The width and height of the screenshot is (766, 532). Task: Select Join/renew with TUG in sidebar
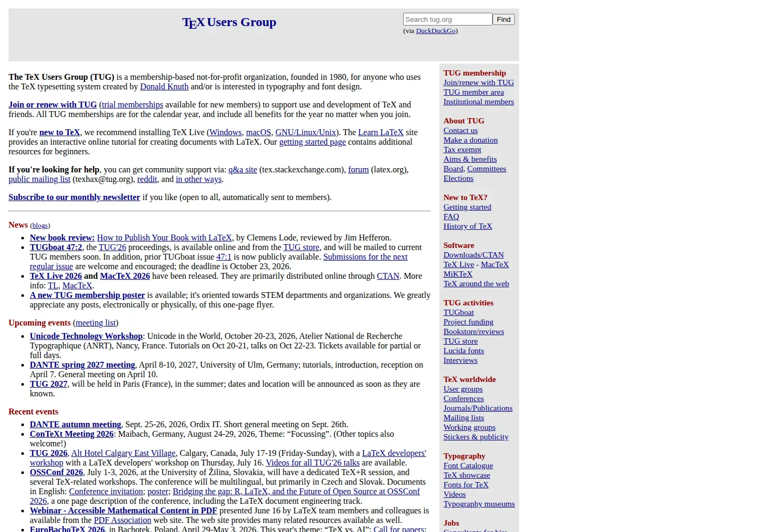(479, 82)
